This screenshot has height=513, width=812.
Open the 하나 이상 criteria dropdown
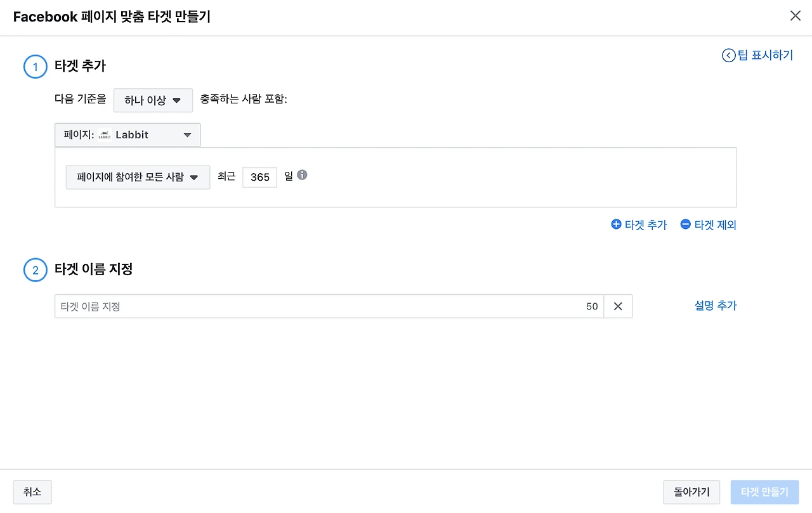tap(153, 100)
